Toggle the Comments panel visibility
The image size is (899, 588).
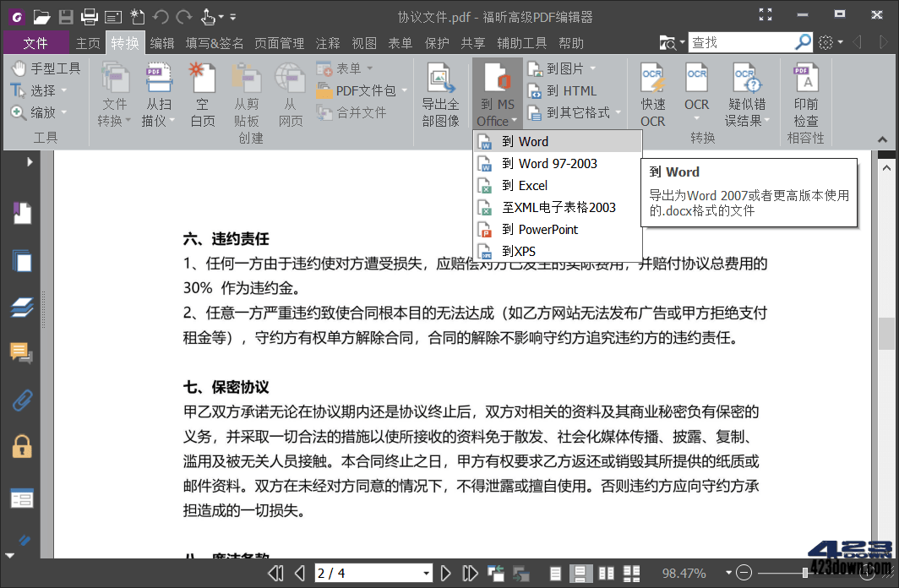[x=21, y=352]
